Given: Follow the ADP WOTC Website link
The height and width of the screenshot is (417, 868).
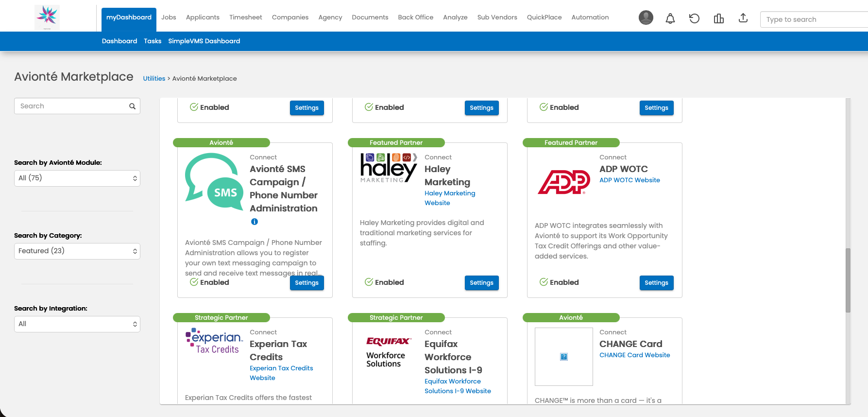Looking at the screenshot, I should (x=630, y=180).
